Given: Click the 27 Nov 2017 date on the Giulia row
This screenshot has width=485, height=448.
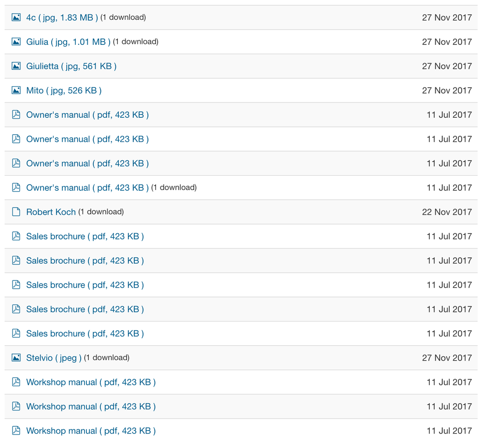Looking at the screenshot, I should click(447, 42).
